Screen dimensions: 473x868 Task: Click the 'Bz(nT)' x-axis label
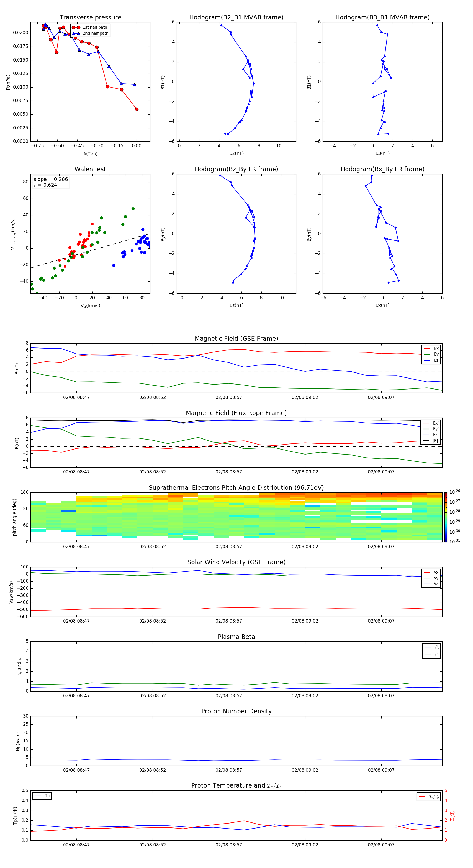236,305
